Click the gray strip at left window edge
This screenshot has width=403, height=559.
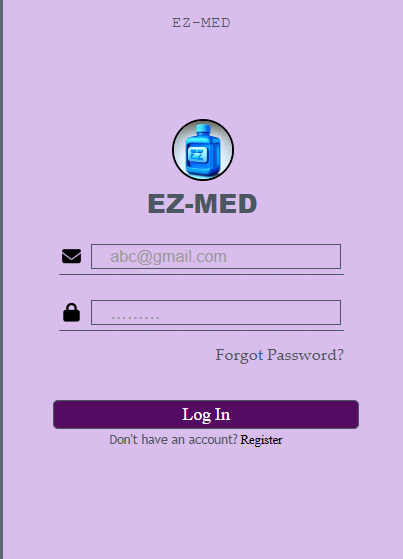tap(1, 280)
